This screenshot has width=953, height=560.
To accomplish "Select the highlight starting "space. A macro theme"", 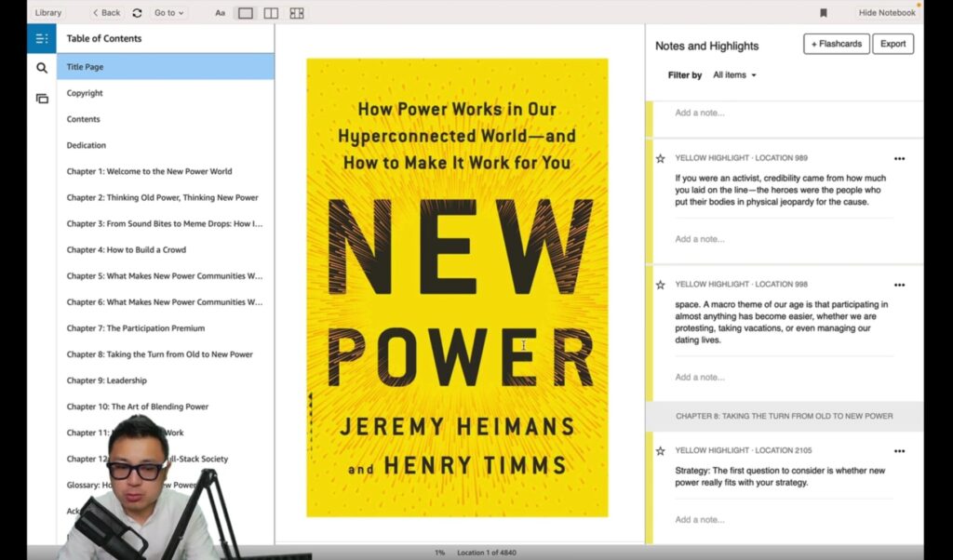I will (782, 323).
